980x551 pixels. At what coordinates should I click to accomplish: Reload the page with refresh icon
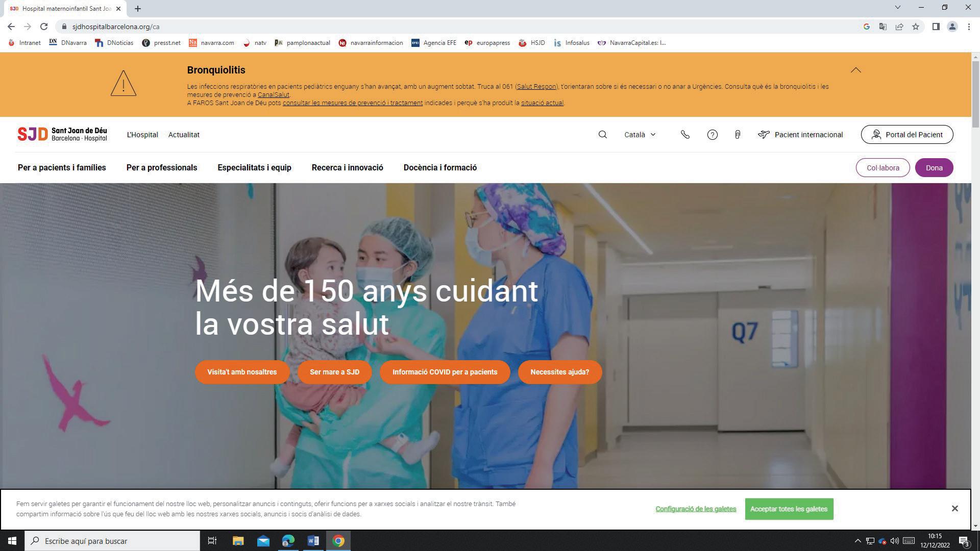point(44,27)
